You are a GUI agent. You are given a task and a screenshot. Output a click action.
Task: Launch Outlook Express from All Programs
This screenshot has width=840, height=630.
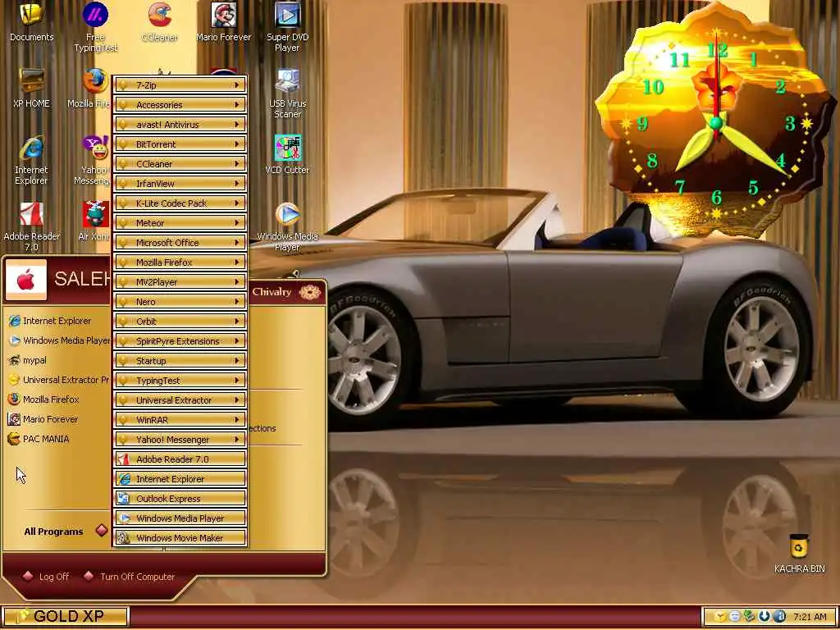pyautogui.click(x=180, y=499)
